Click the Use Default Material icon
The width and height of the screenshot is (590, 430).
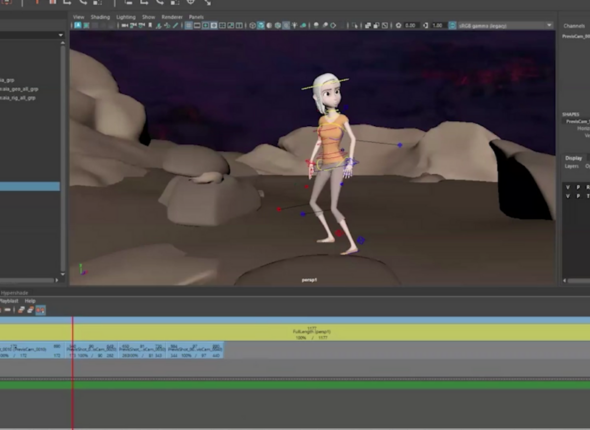269,26
